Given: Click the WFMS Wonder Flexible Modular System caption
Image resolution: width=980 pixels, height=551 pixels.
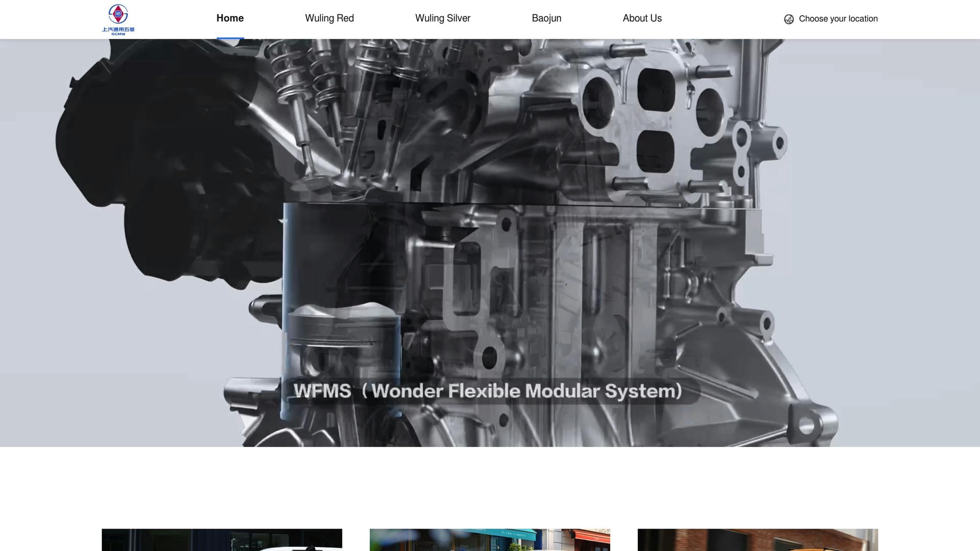Looking at the screenshot, I should [x=488, y=391].
